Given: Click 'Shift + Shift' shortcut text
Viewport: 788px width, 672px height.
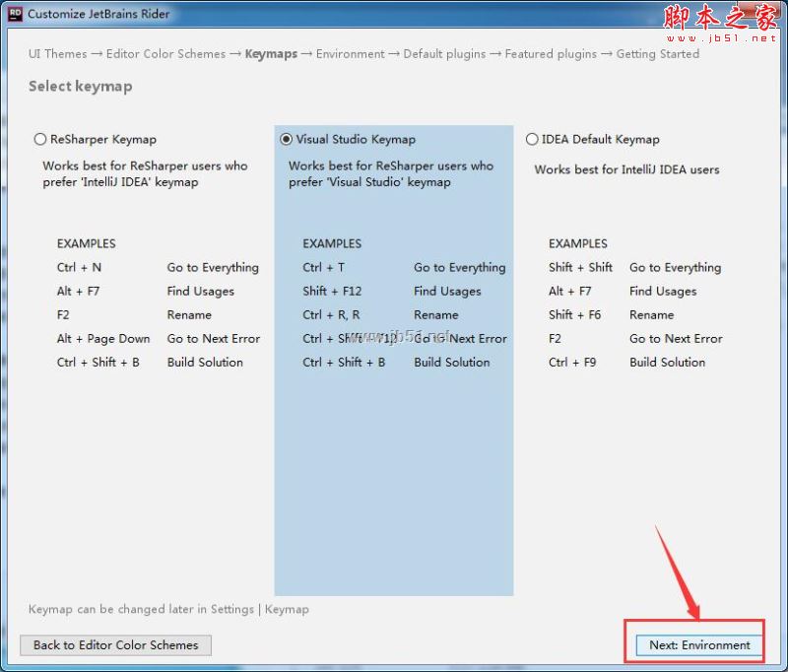Looking at the screenshot, I should tap(580, 267).
